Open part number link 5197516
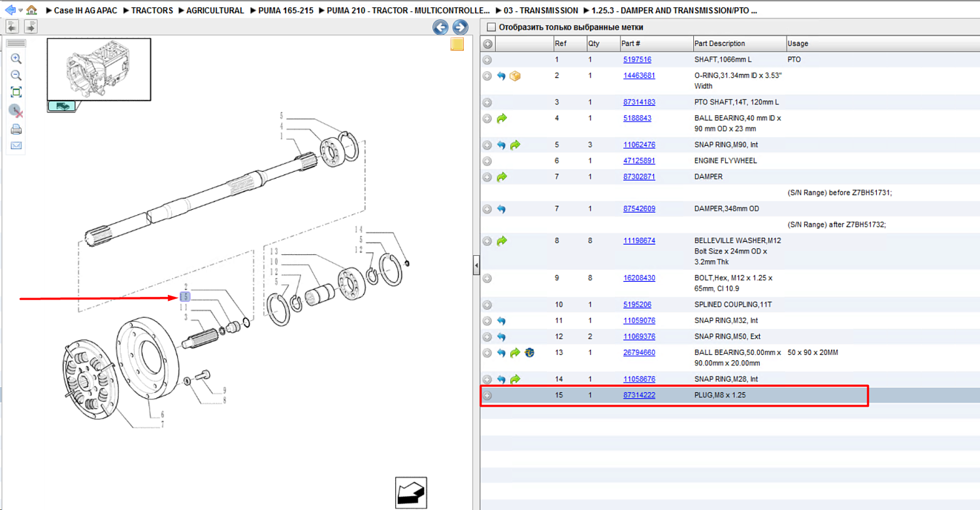The height and width of the screenshot is (510, 980). pyautogui.click(x=637, y=59)
